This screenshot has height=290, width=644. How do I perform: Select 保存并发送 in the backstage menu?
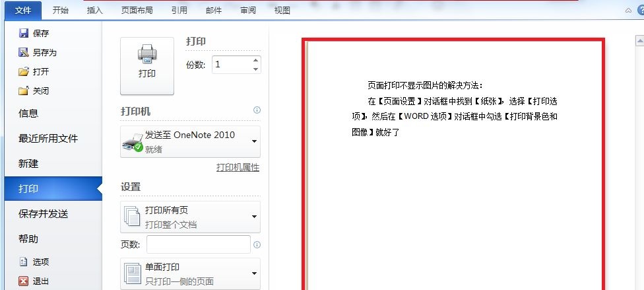[44, 213]
